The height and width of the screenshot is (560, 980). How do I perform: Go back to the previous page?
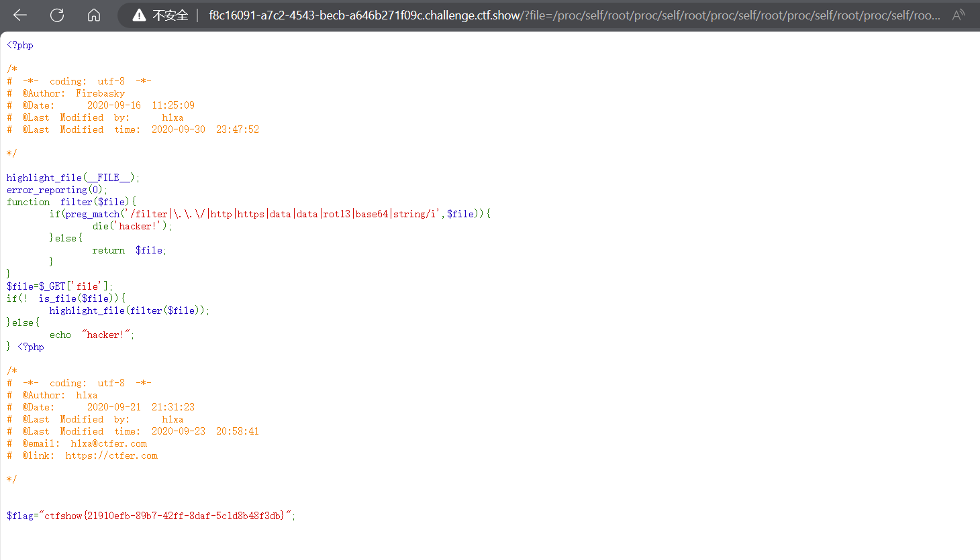coord(20,15)
